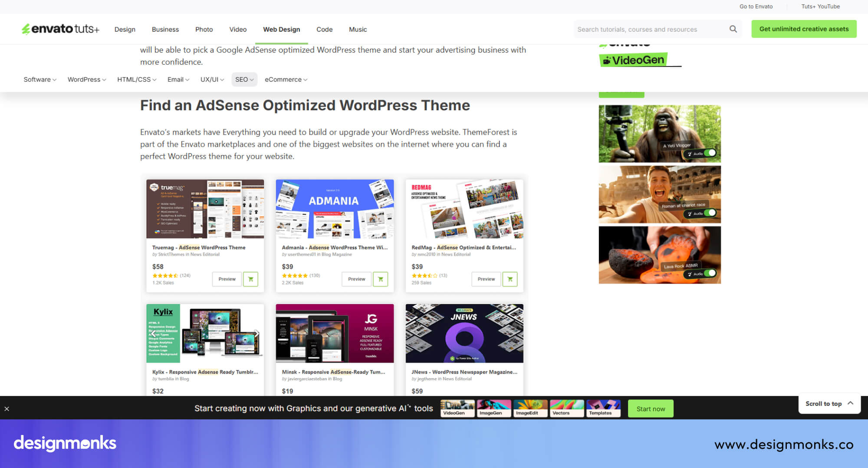
Task: Open the Business menu
Action: [x=165, y=29]
